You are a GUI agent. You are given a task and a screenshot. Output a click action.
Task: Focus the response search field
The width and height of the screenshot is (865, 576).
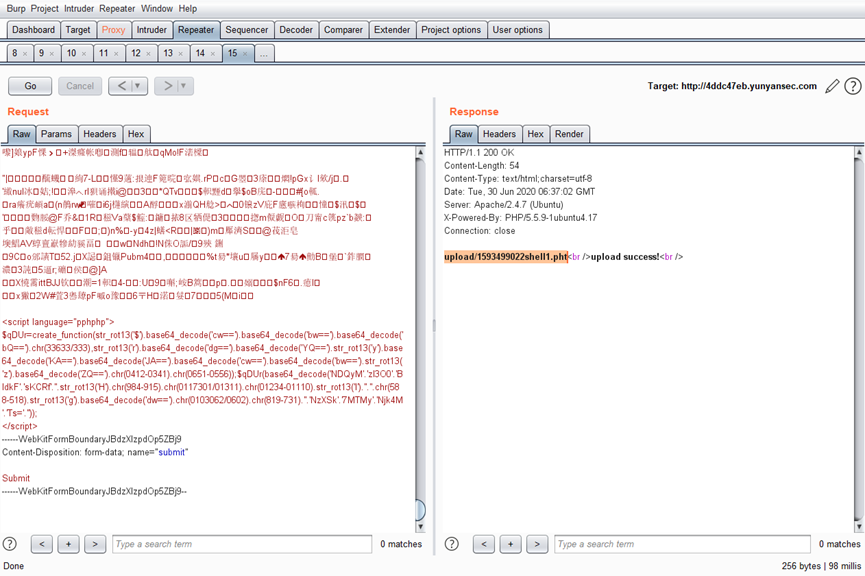(x=682, y=544)
